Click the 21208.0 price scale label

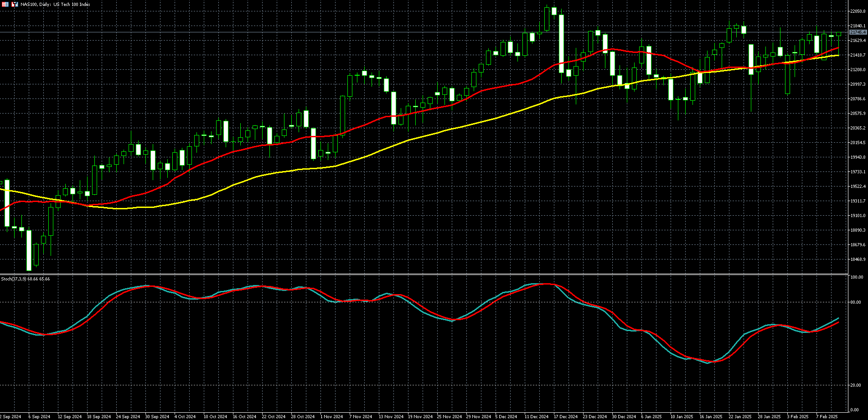click(x=858, y=70)
